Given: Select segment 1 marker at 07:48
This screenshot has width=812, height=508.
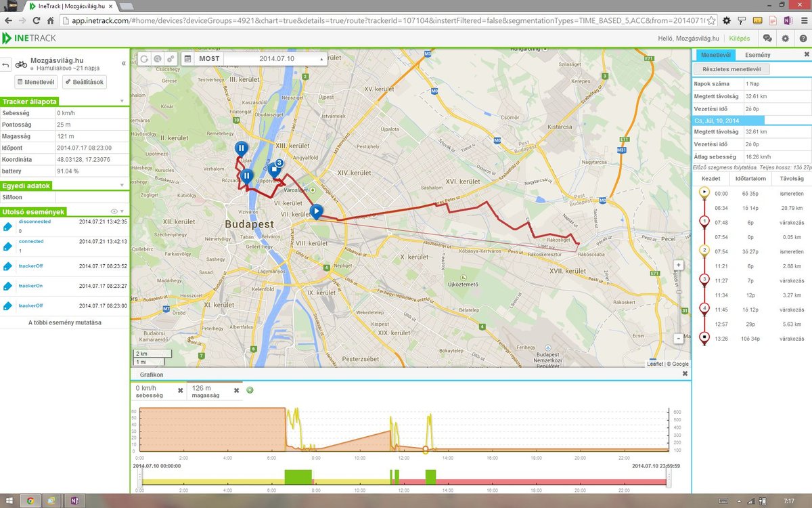Looking at the screenshot, I should [x=704, y=221].
